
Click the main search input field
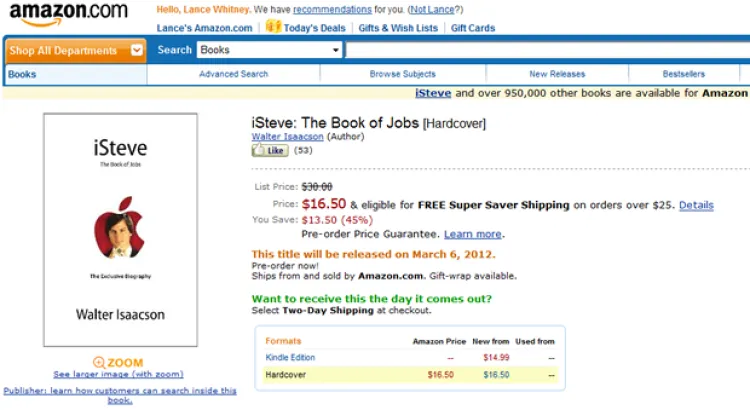point(545,50)
